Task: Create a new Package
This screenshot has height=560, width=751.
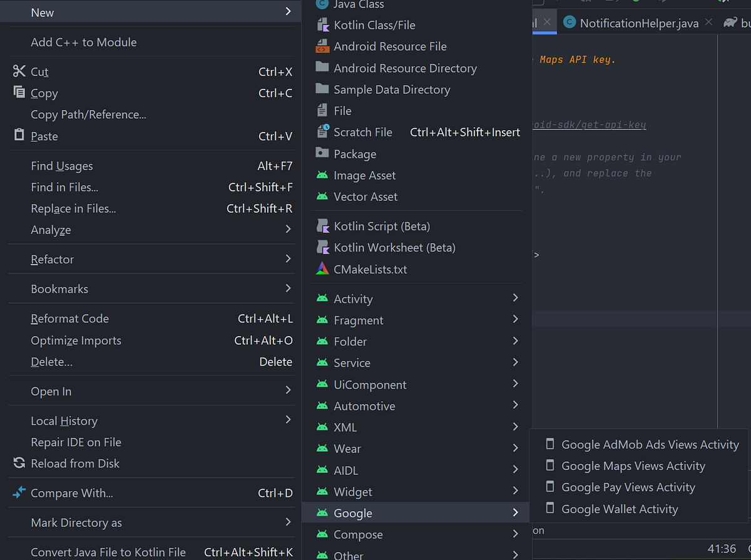Action: click(354, 153)
